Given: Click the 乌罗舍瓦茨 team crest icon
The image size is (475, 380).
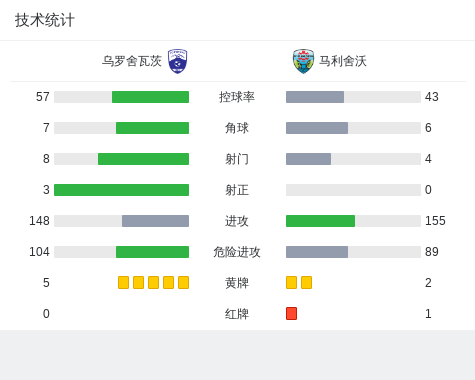Looking at the screenshot, I should tap(178, 61).
